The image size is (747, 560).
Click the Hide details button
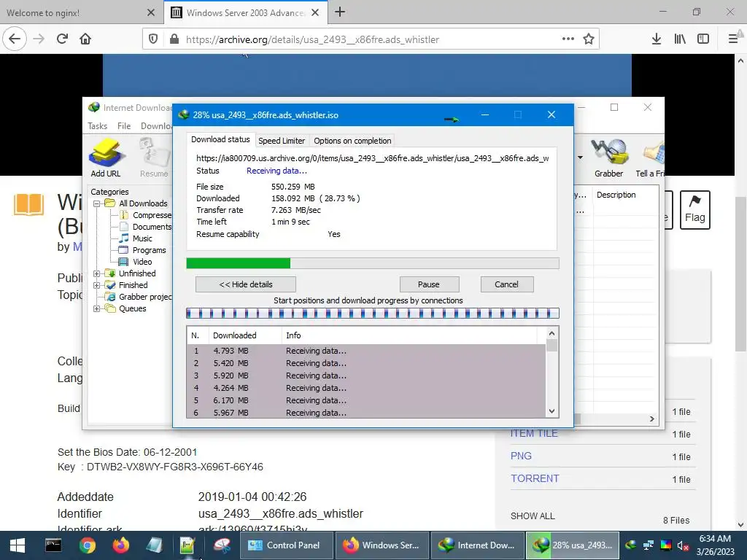click(x=246, y=284)
